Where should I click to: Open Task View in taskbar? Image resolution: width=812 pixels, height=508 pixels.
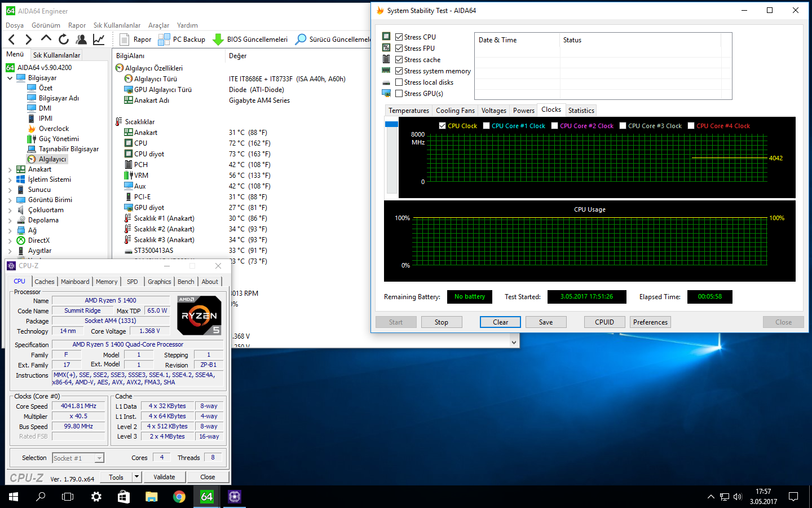(68, 497)
